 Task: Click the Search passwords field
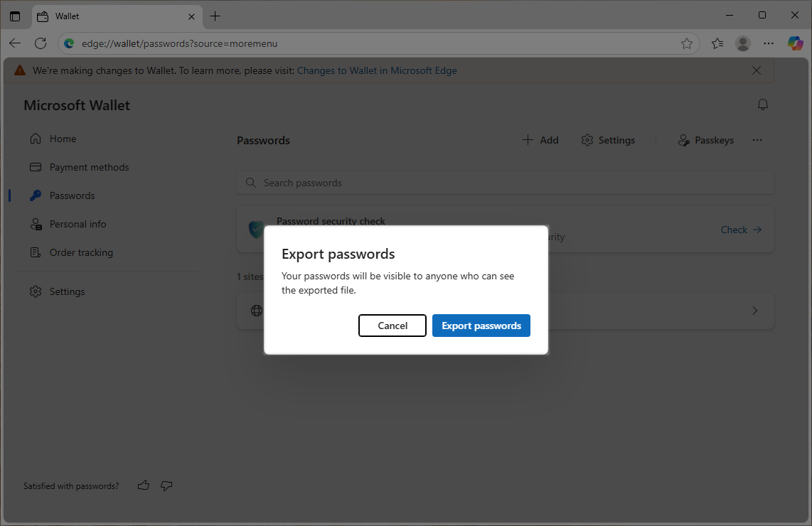coord(505,183)
